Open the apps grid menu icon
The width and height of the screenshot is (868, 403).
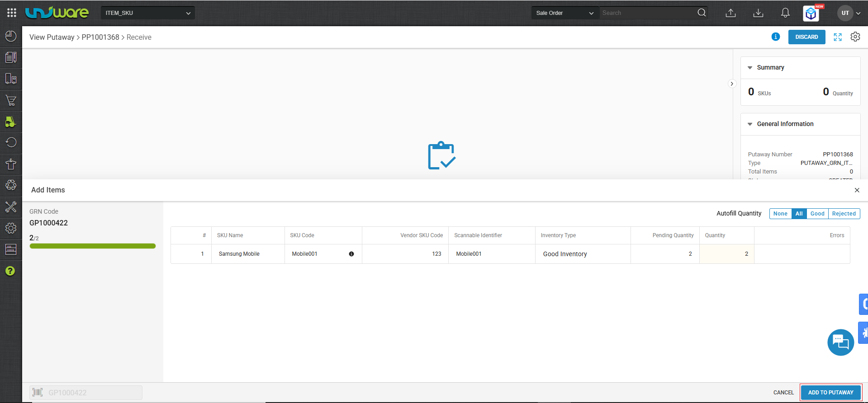point(12,13)
